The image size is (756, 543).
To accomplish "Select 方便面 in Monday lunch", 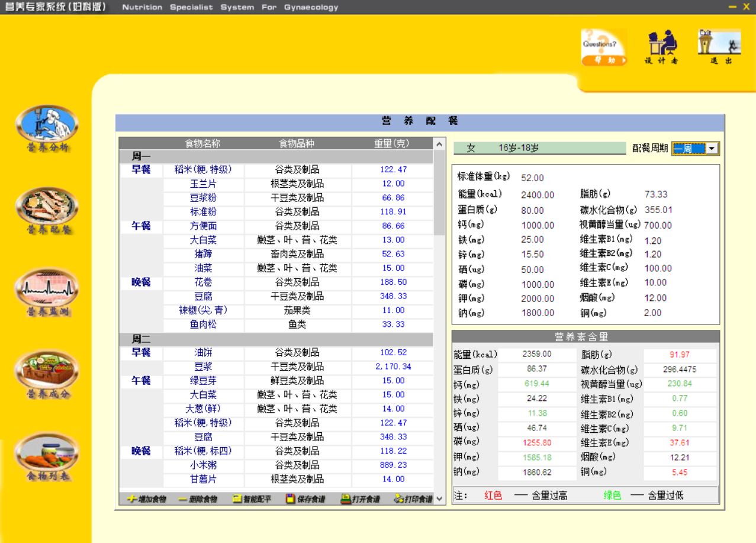I will pos(203,226).
